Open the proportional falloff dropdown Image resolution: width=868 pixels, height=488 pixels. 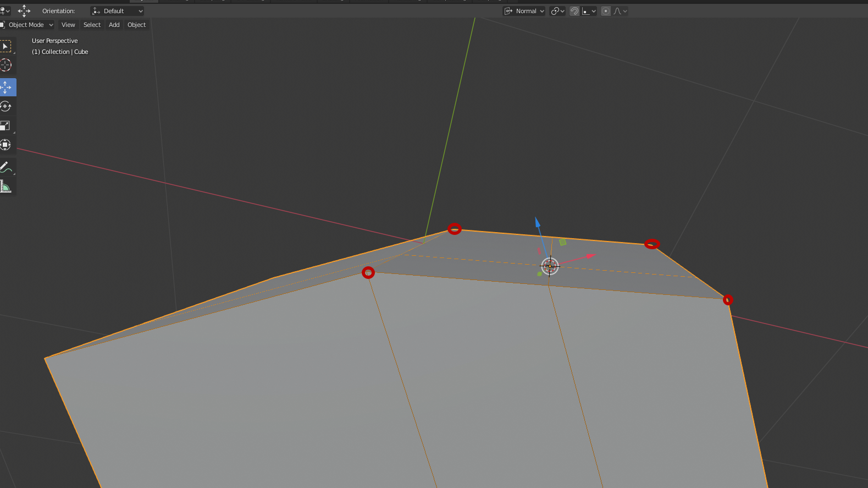(x=620, y=11)
